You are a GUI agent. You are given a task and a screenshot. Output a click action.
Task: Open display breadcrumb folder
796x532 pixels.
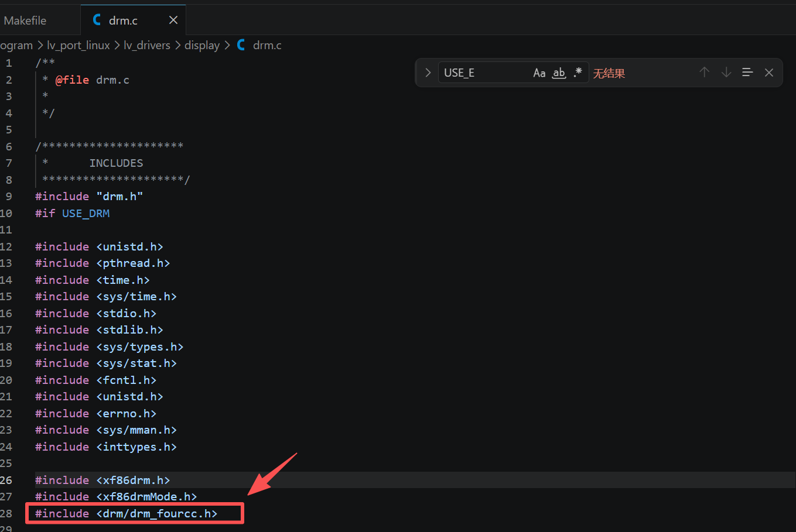[202, 45]
